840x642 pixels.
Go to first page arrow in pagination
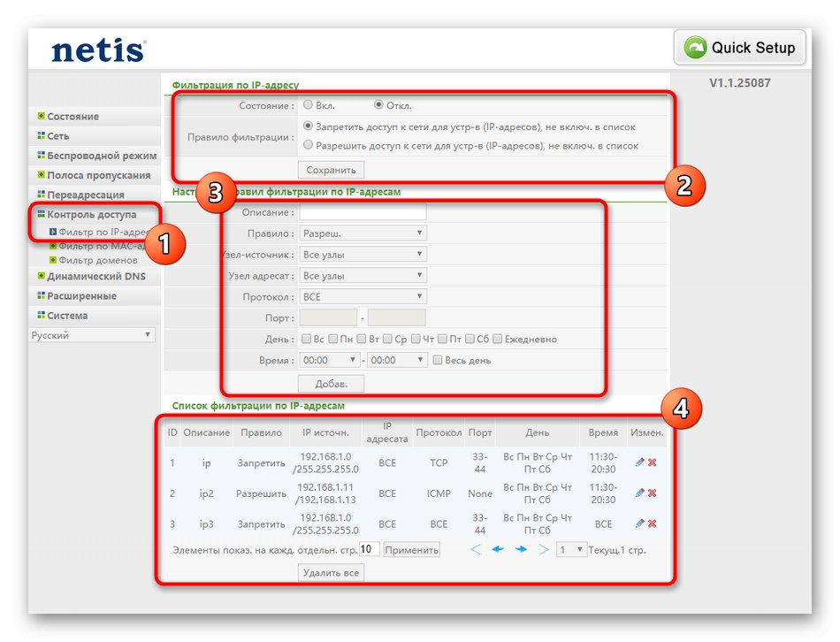pos(477,549)
